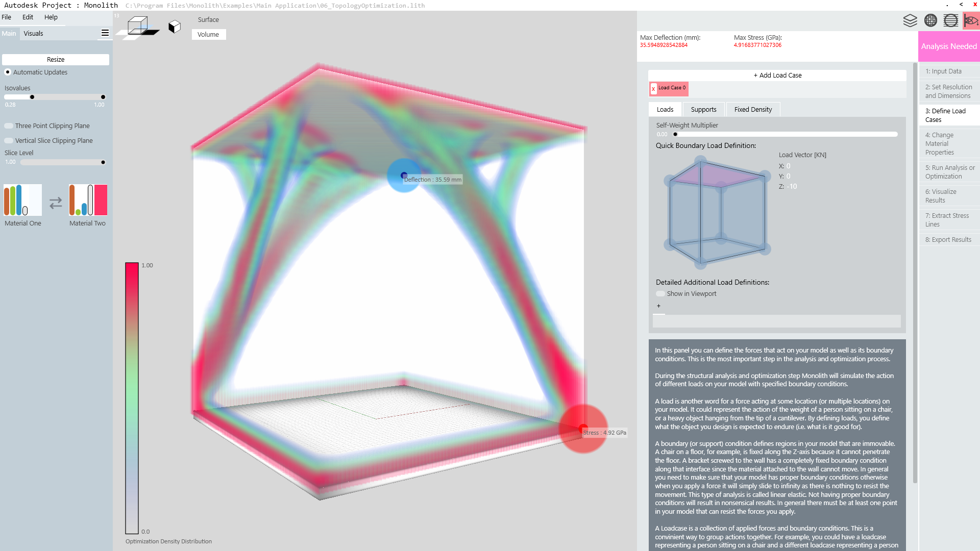Open the hamburger menu in left panel
The height and width of the screenshot is (551, 980).
pos(105,33)
